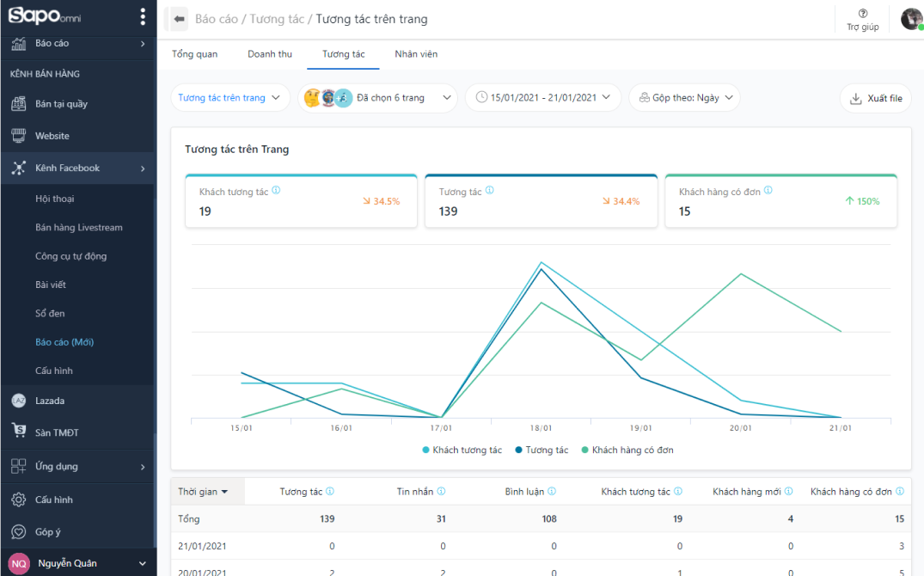Expand the Gộp theo: Ngày dropdown
Screen dimensions: 924x576
pos(684,98)
